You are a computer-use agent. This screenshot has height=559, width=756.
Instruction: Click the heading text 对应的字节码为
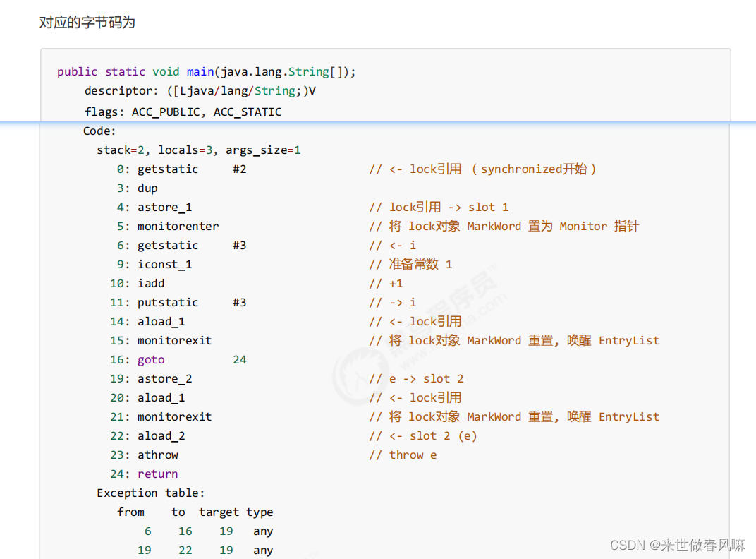(x=87, y=23)
